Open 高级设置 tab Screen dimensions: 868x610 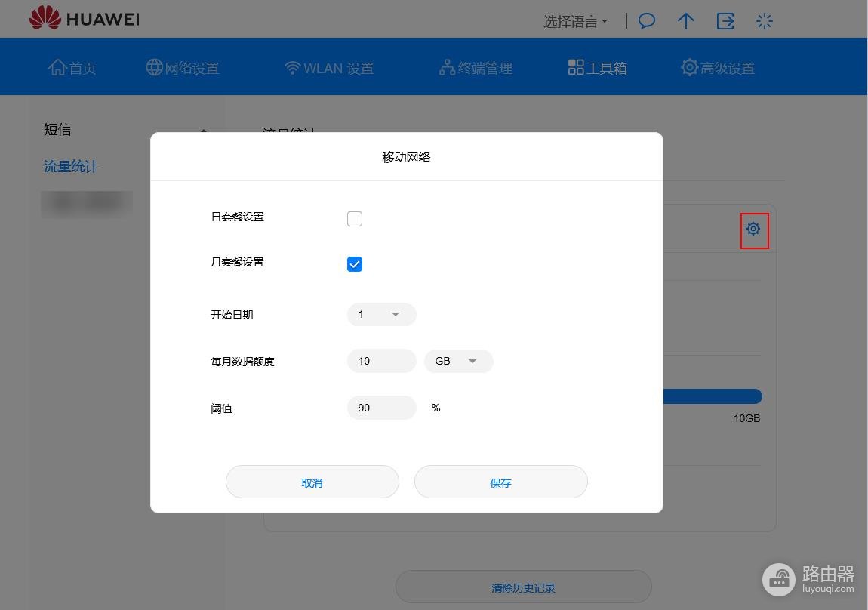tap(718, 67)
